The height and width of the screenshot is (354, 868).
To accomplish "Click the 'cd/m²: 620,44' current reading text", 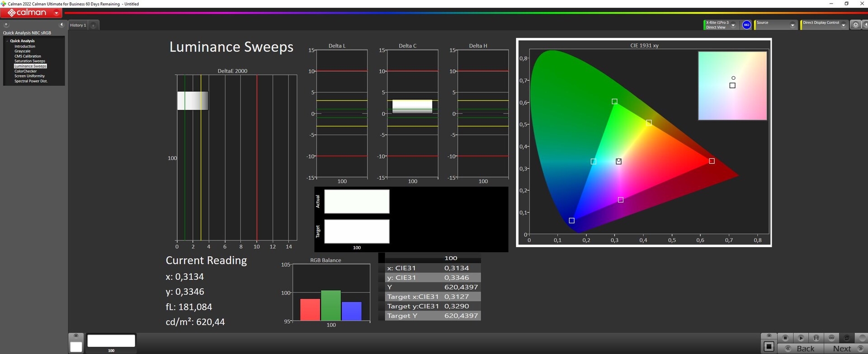I will point(195,322).
